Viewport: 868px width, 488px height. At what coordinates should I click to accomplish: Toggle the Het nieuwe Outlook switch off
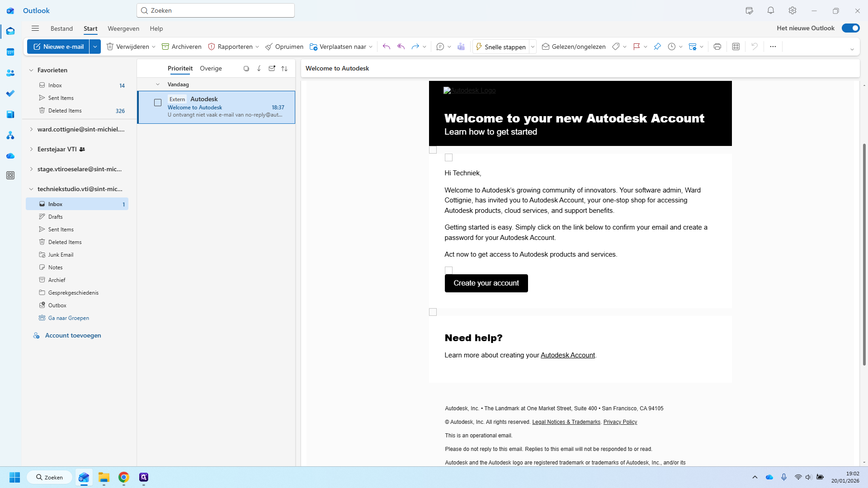point(850,28)
